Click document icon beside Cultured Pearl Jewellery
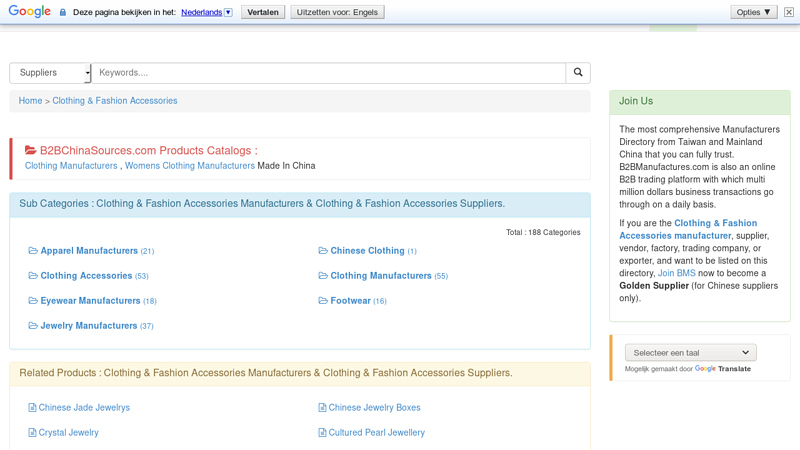This screenshot has height=450, width=800. pos(322,432)
